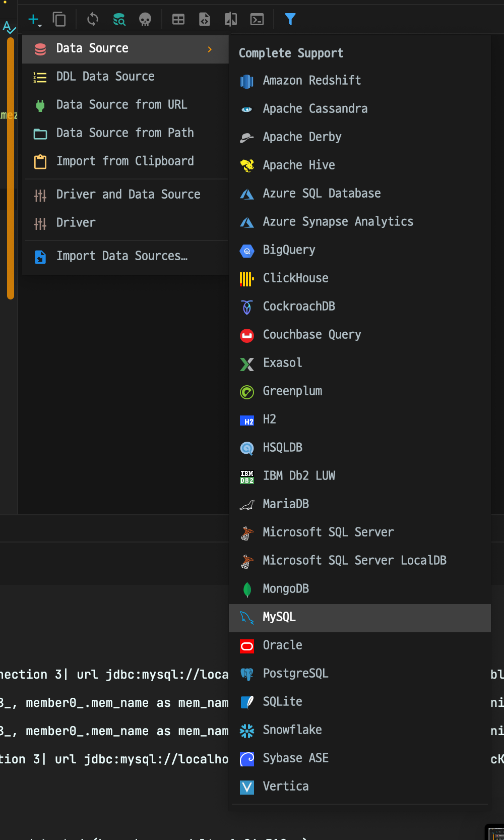Click the CockroachDB icon

click(247, 307)
